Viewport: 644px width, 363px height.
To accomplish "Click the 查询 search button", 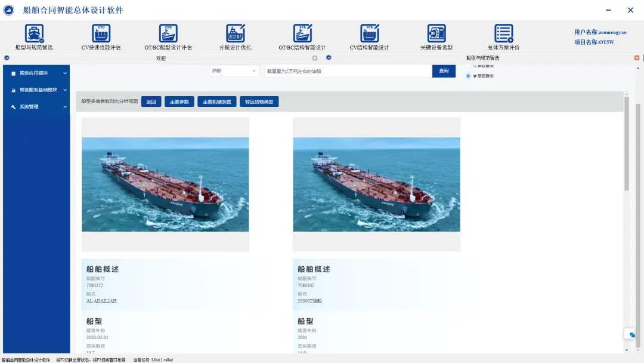I will [x=444, y=71].
